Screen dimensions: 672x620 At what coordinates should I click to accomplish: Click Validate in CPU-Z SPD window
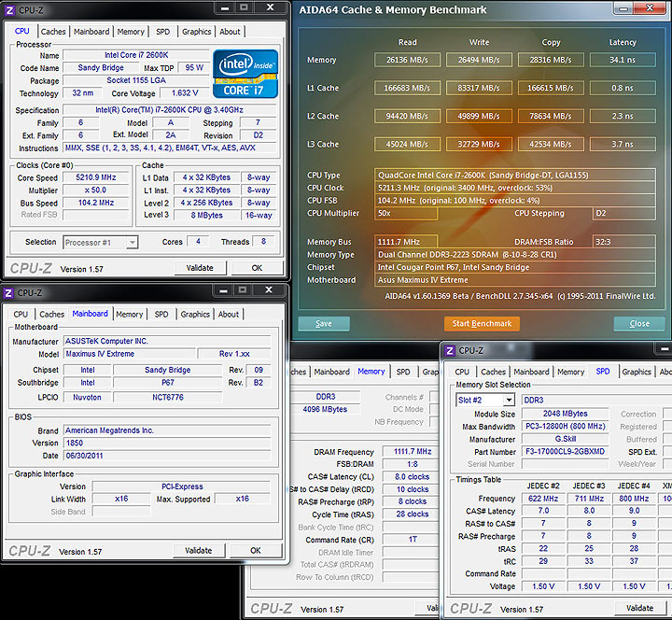(640, 608)
